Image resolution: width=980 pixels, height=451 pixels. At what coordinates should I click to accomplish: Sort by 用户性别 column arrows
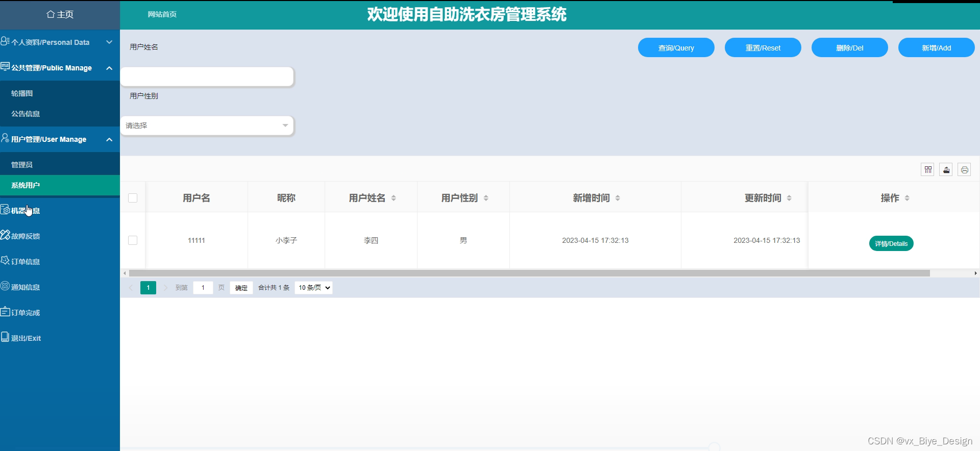coord(486,198)
